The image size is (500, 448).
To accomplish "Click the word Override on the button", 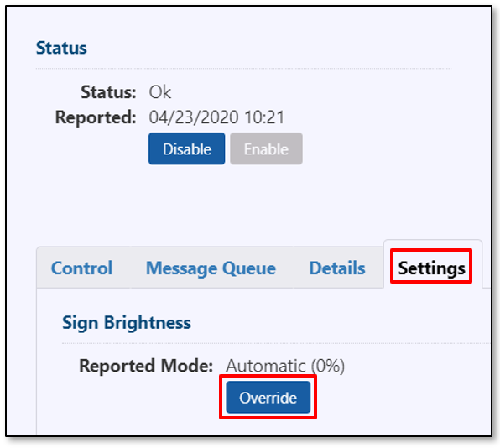I will pos(268,398).
